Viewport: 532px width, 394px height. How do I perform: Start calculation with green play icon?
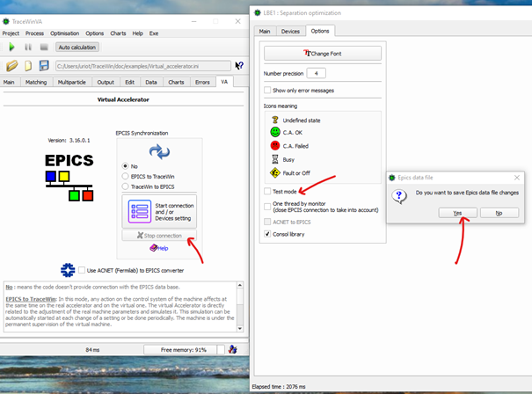tap(11, 47)
